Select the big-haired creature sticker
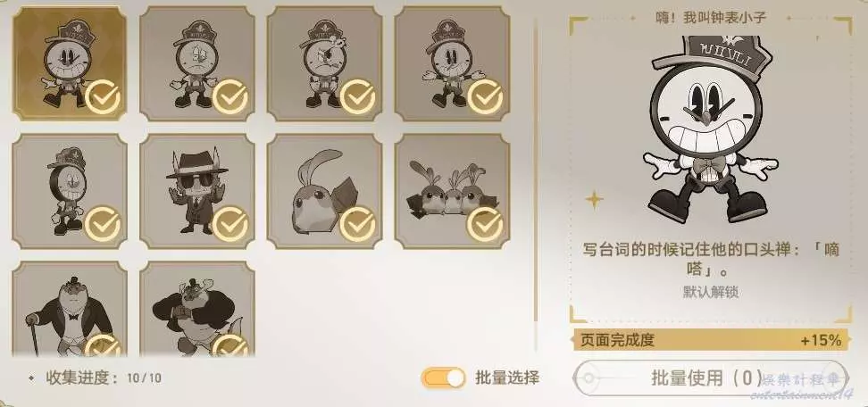The height and width of the screenshot is (407, 868). point(197,309)
